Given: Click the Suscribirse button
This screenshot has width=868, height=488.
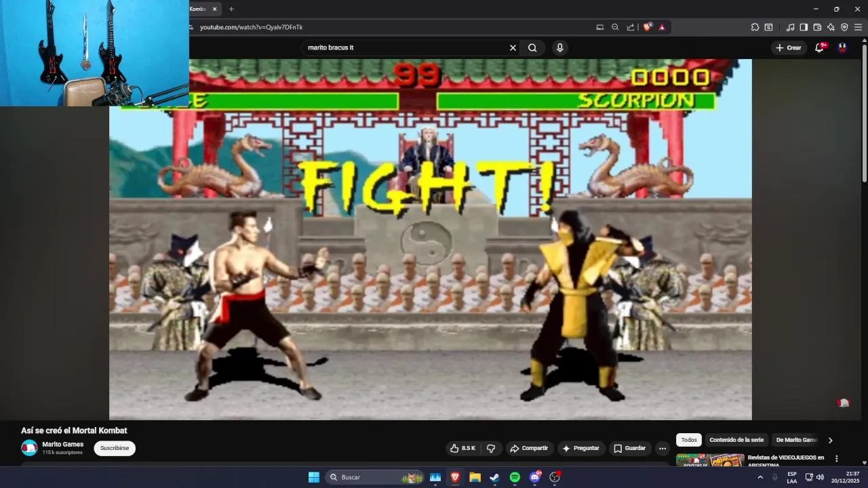Looking at the screenshot, I should click(x=115, y=448).
